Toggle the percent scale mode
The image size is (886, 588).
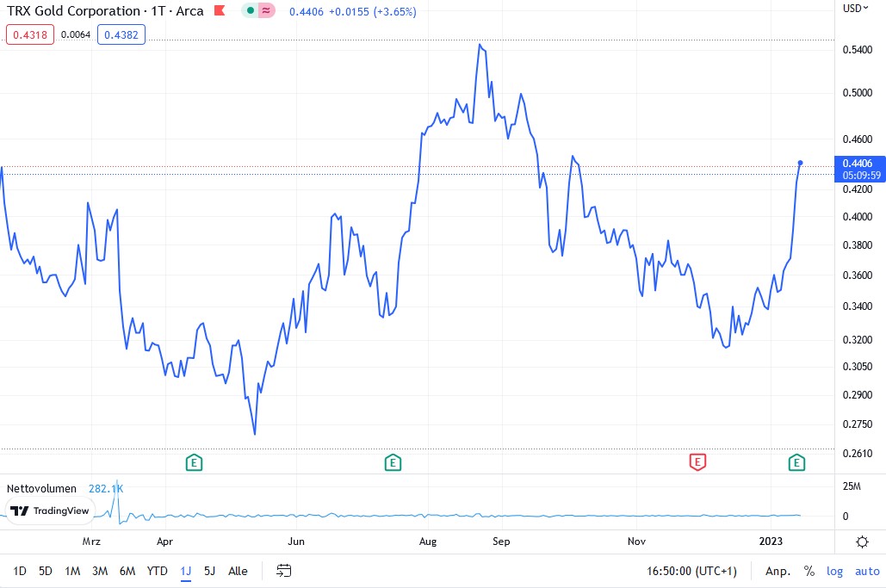coord(809,571)
